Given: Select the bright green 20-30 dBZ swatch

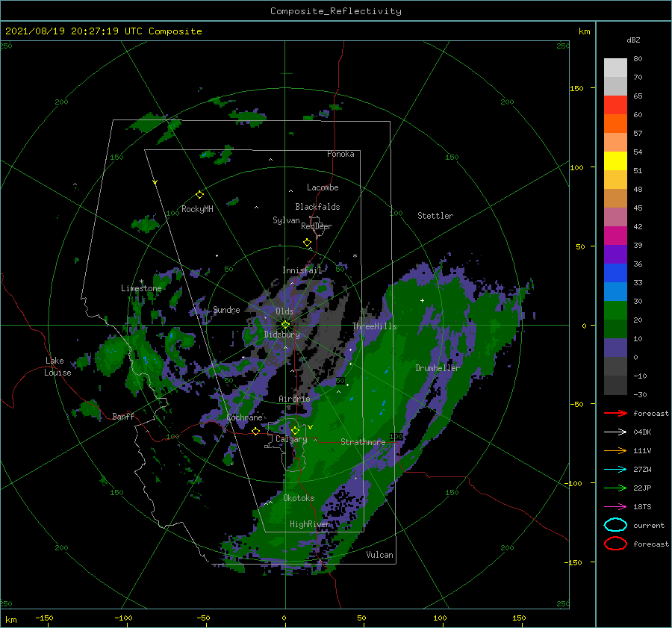Looking at the screenshot, I should click(615, 311).
